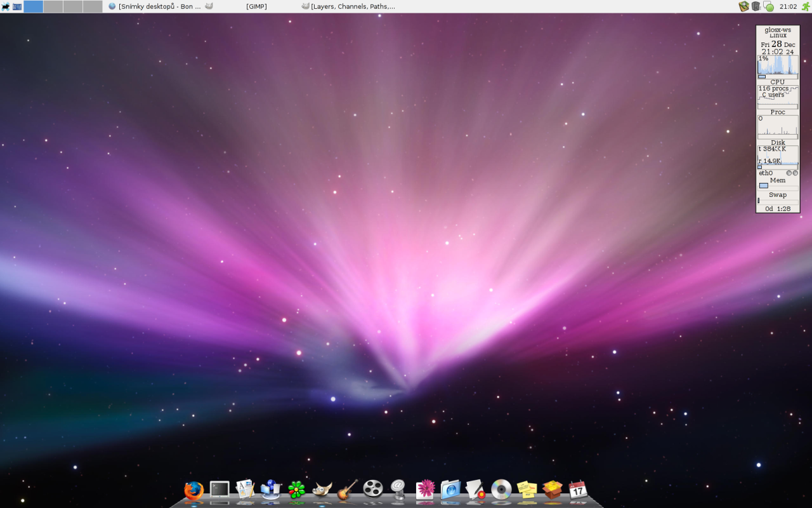Activate the Snímky desktopů browser window in taskbar
Screen dimensions: 812x508
[155, 6]
